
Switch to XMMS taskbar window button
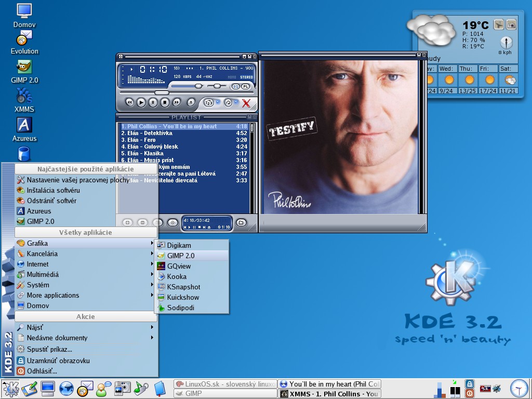point(329,394)
